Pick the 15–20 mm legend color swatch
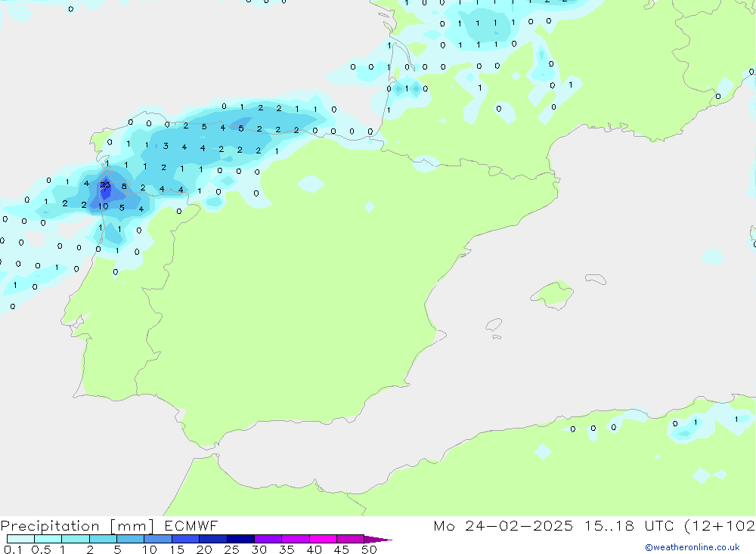756x554 pixels. [x=185, y=539]
